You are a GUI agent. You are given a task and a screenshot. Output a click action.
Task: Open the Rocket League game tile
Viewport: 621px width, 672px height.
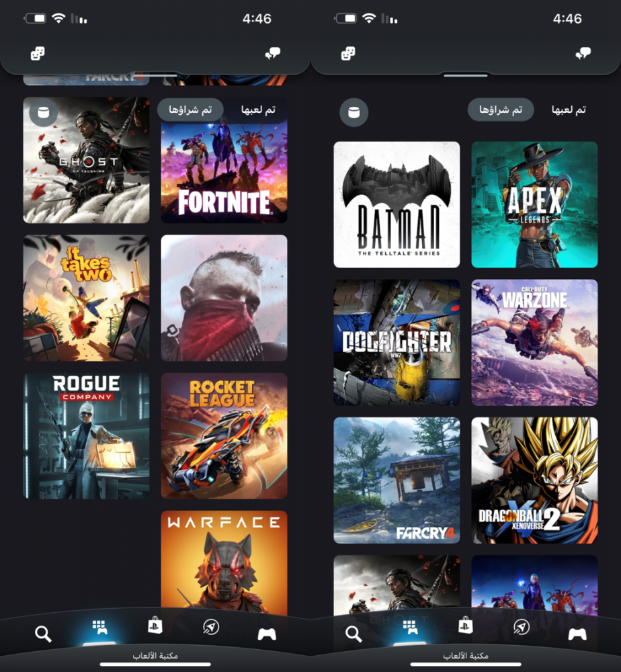click(224, 435)
